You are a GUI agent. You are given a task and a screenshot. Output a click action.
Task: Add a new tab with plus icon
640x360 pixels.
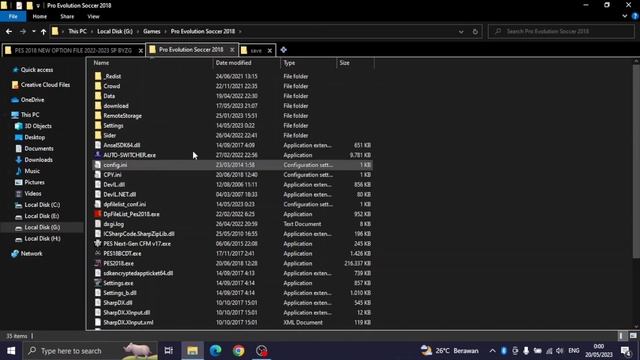[x=283, y=50]
